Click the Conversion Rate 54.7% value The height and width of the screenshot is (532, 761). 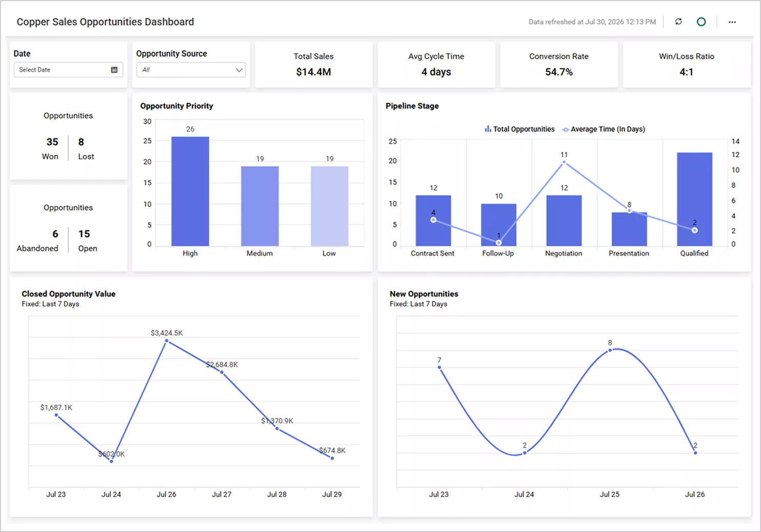[559, 72]
